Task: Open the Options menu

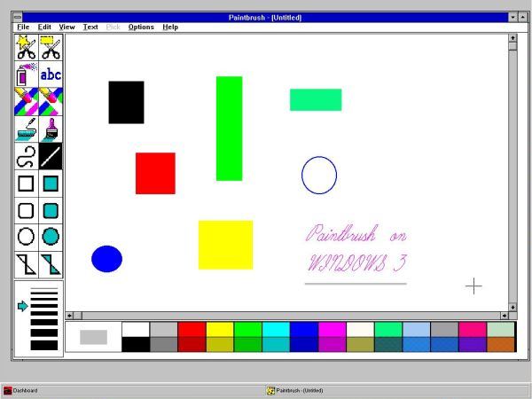Action: (x=141, y=27)
